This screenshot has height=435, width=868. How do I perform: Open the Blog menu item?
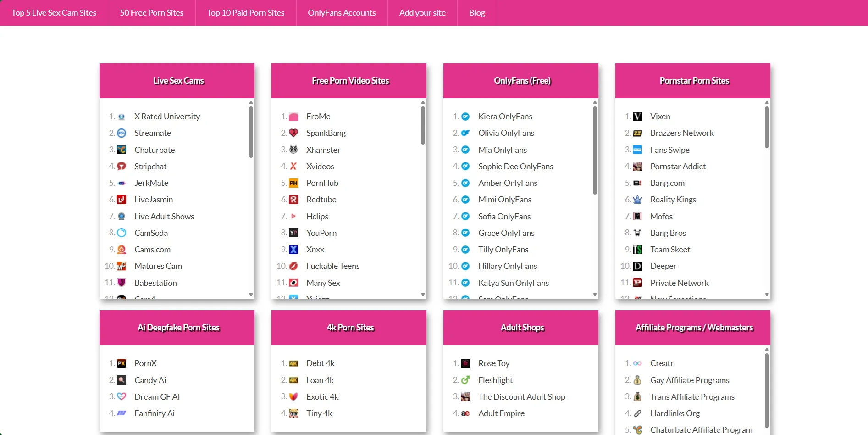(477, 13)
